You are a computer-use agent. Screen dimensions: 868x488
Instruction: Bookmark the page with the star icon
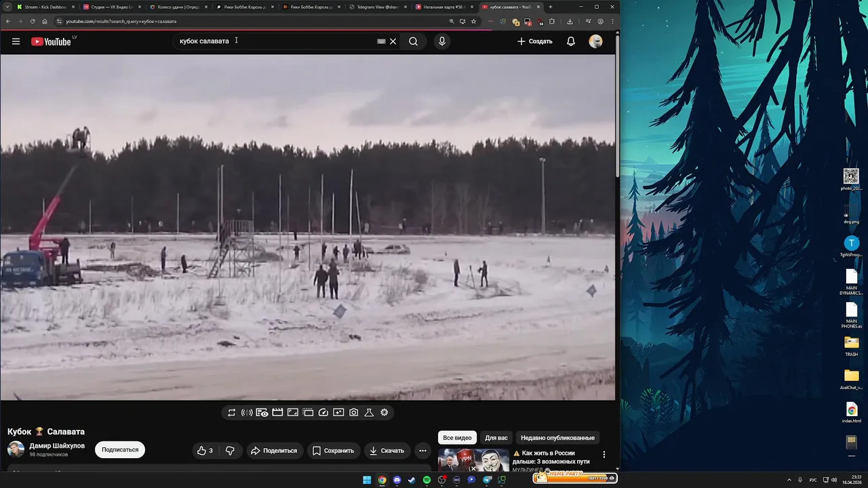pyautogui.click(x=473, y=21)
